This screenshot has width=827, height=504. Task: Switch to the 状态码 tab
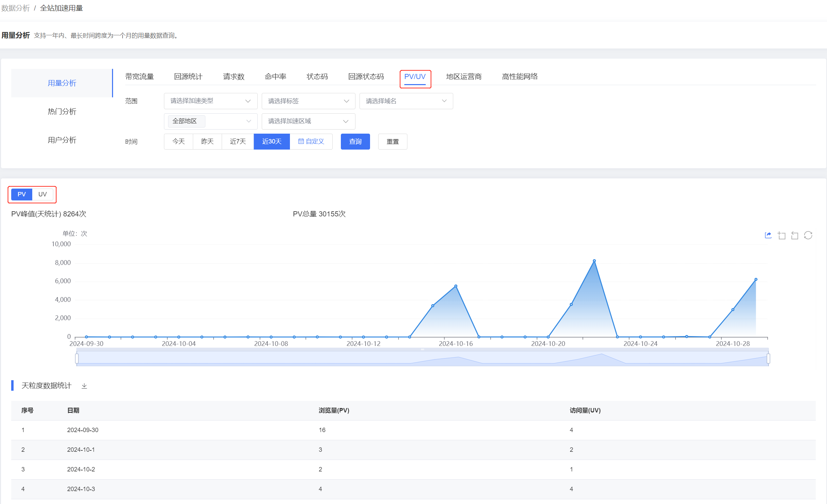click(317, 77)
